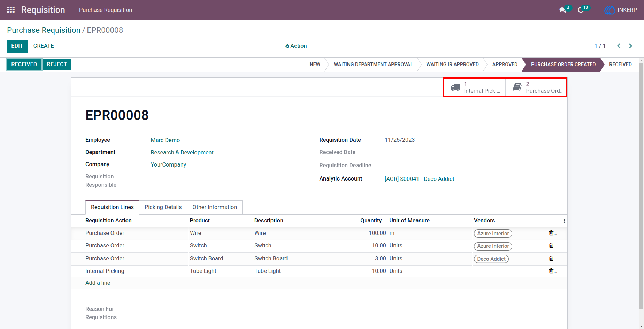This screenshot has height=329, width=644.
Task: Click the vertical page scrollbar
Action: [x=642, y=185]
